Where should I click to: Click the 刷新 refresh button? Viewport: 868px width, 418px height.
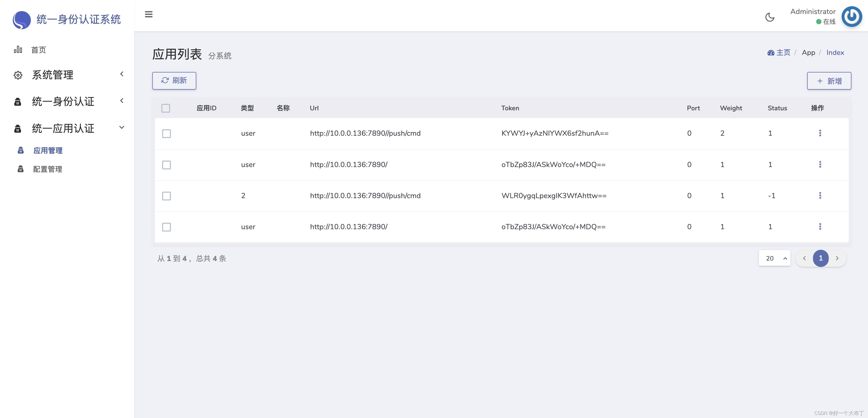174,81
